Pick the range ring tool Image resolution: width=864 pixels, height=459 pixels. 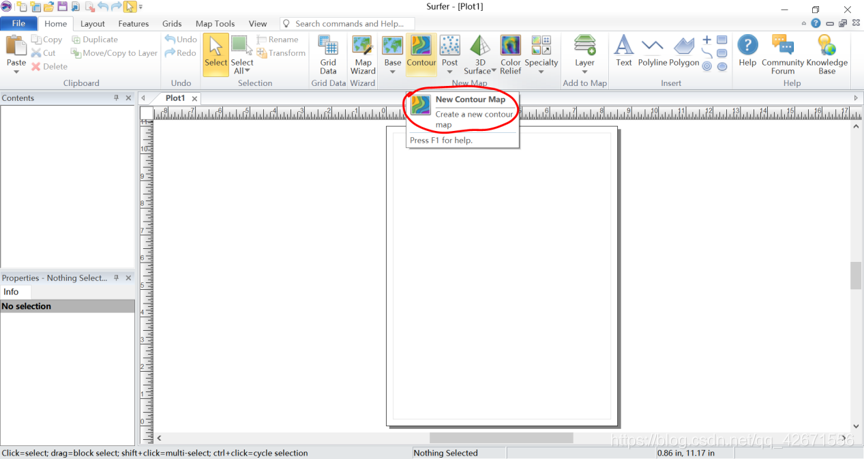point(707,67)
